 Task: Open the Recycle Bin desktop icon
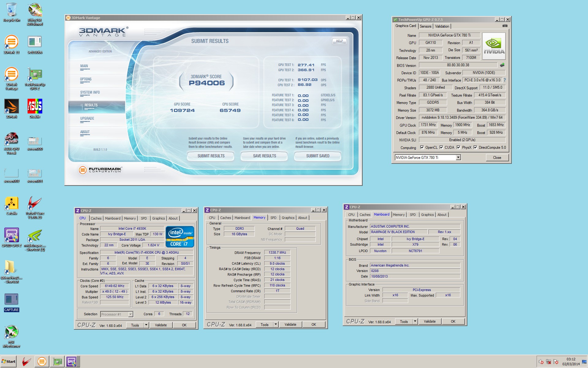coord(12,12)
